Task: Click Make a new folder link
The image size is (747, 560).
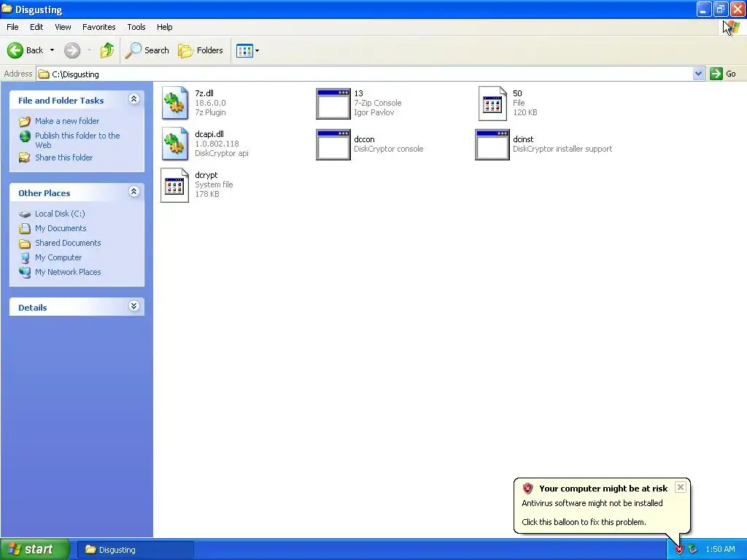Action: [x=67, y=122]
